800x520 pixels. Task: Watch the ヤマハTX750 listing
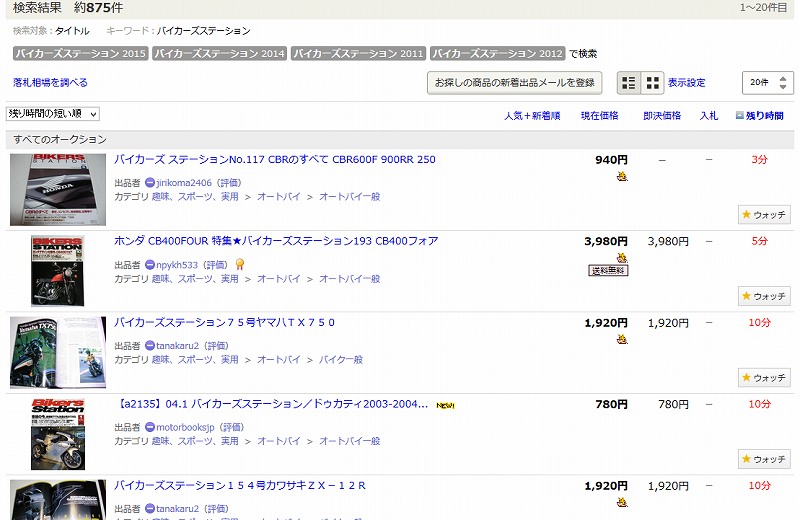764,378
